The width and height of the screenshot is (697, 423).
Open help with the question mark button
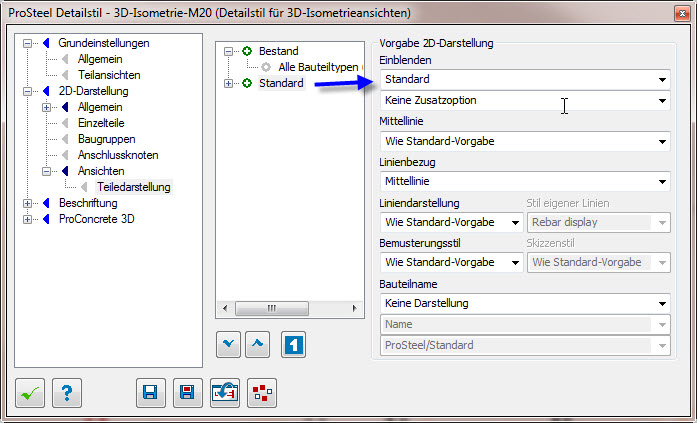(67, 393)
